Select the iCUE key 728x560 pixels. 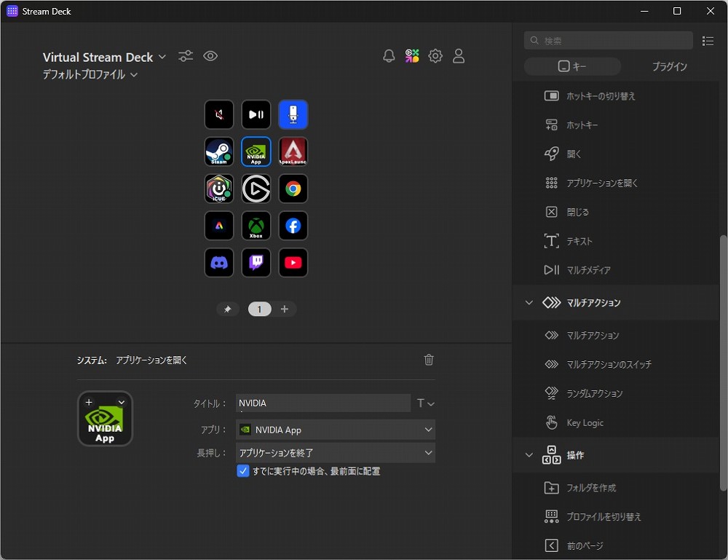[x=219, y=189]
